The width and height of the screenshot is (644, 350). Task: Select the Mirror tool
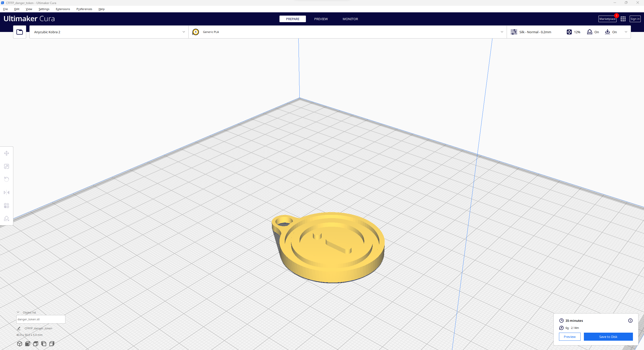tap(6, 192)
